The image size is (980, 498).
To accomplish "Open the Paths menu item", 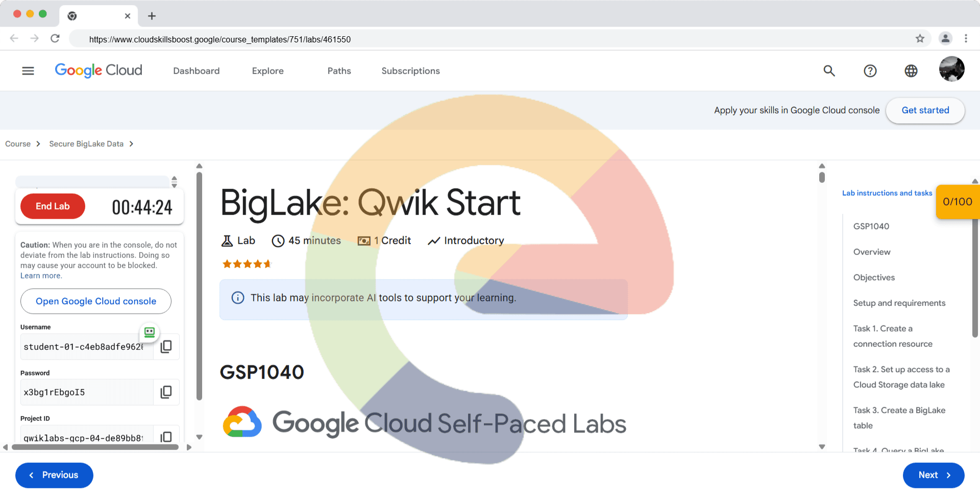I will (339, 71).
